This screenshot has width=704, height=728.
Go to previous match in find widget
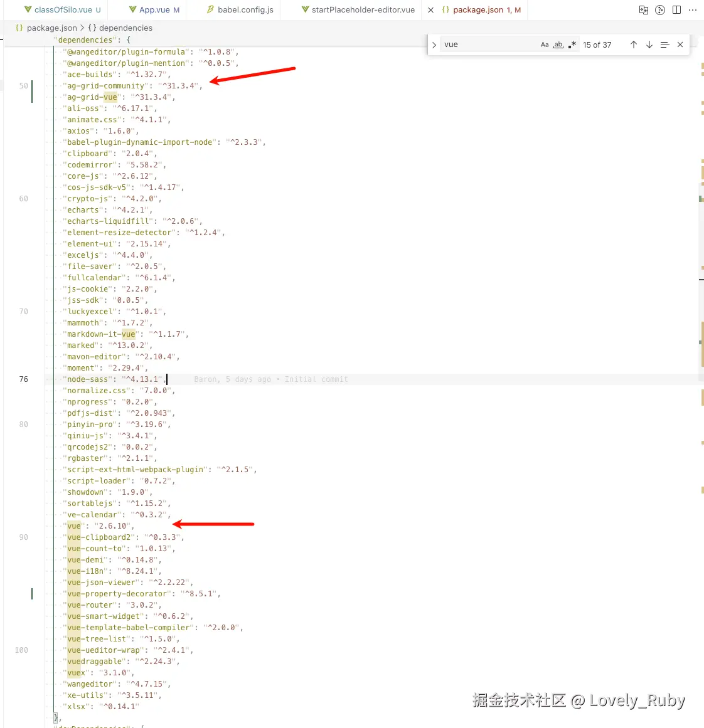[633, 45]
